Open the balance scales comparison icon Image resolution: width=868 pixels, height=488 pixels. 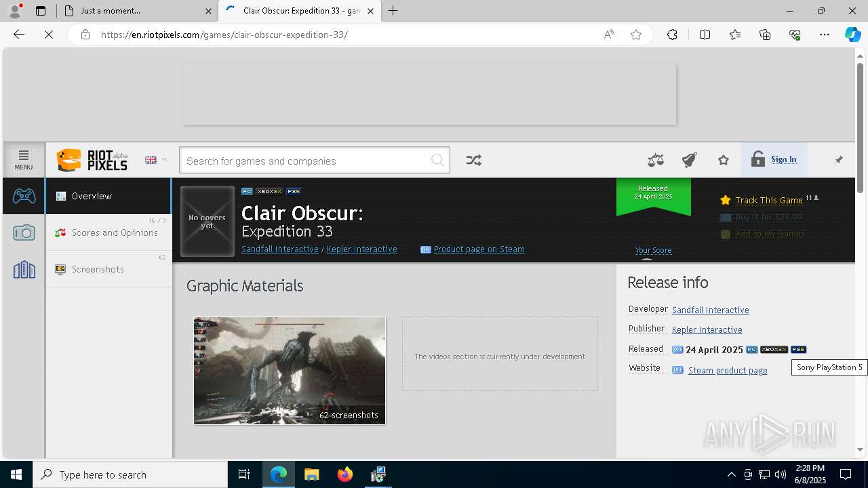(656, 160)
